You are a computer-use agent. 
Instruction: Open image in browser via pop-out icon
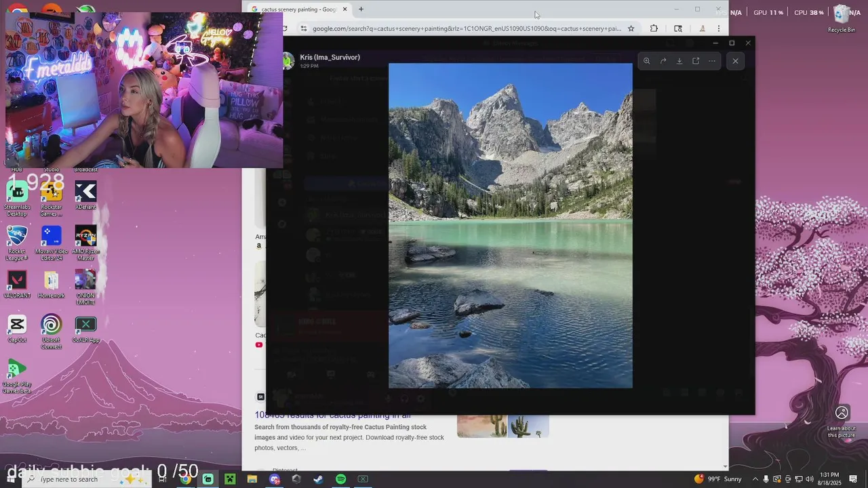point(696,61)
